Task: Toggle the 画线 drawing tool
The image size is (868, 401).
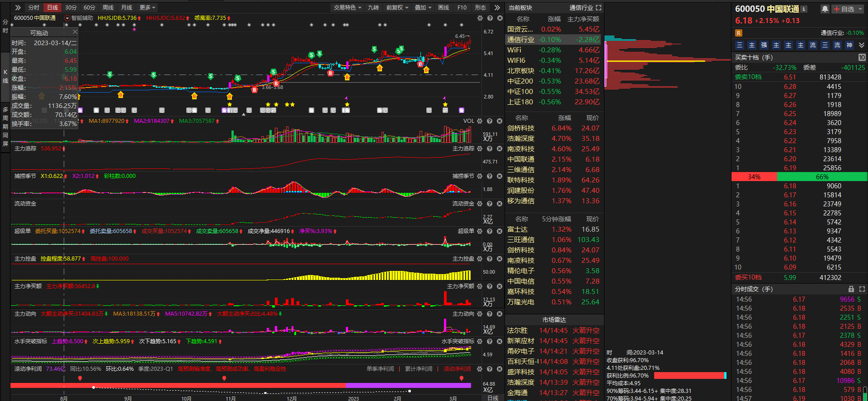Action: (443, 8)
